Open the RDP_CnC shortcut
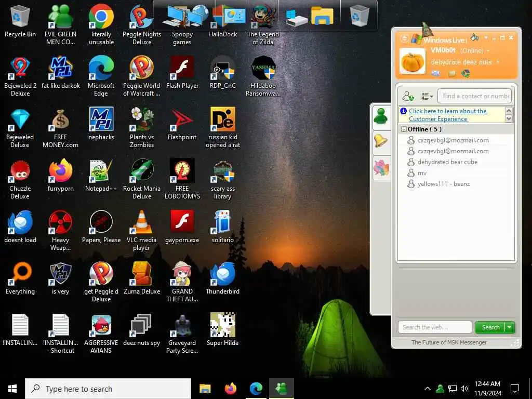532x399 pixels. 222,72
